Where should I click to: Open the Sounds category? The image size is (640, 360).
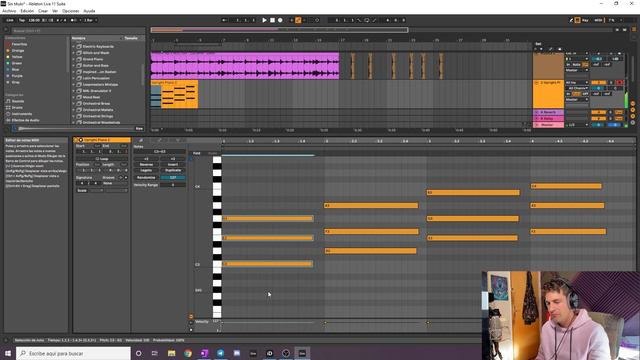coord(18,101)
